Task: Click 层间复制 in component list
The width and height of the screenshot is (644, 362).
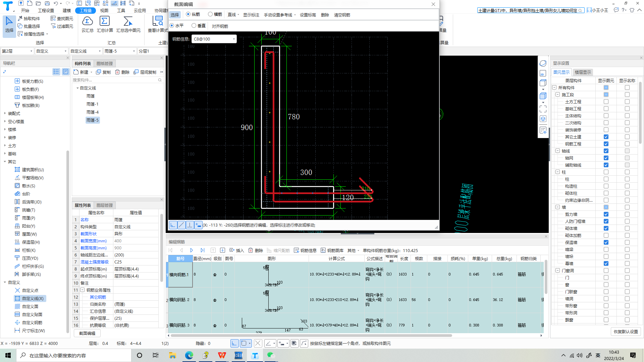Action: pyautogui.click(x=145, y=72)
